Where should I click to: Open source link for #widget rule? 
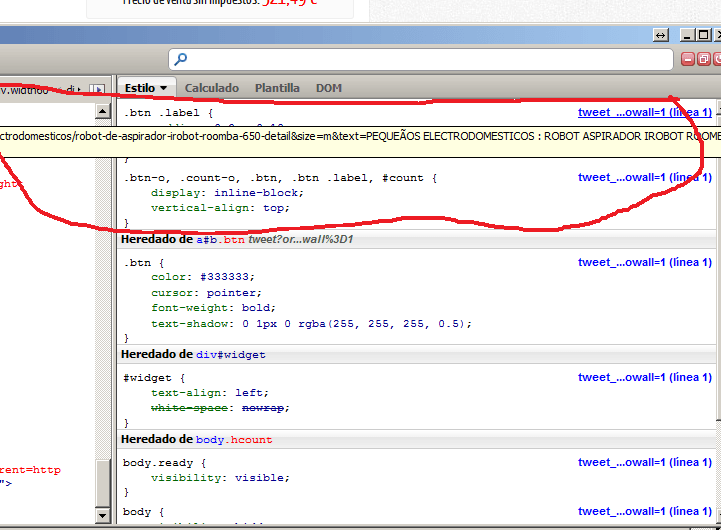(x=645, y=377)
